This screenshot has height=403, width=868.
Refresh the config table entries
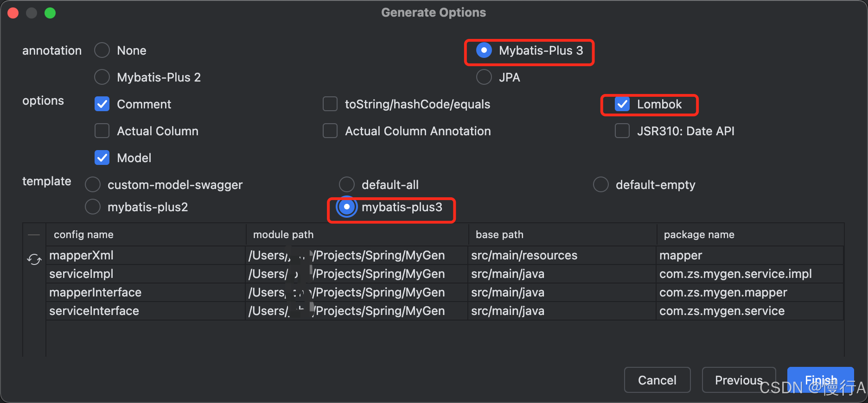[34, 259]
